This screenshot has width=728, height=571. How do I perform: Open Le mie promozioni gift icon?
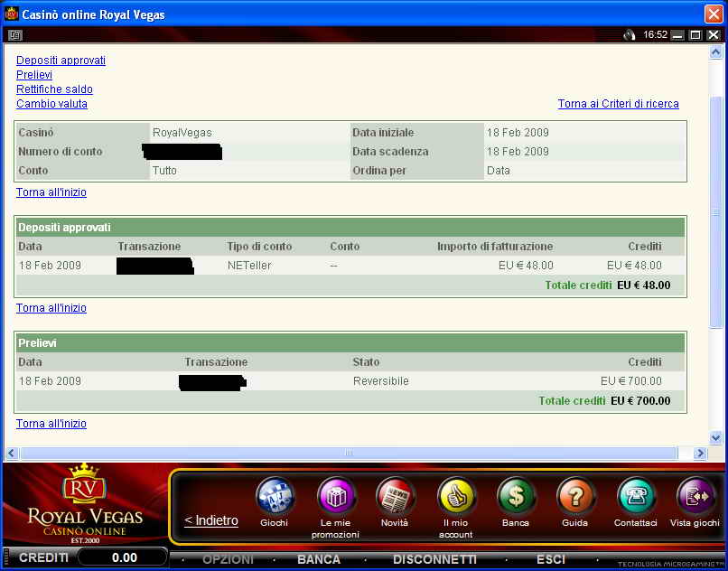336,496
